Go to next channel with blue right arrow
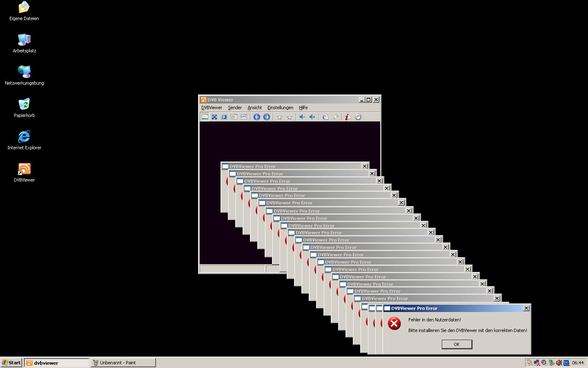Image resolution: width=588 pixels, height=368 pixels. pos(267,117)
